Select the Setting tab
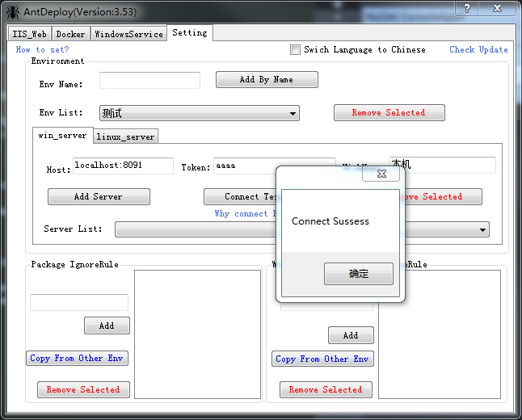Viewport: 522px width, 420px height. [x=190, y=32]
